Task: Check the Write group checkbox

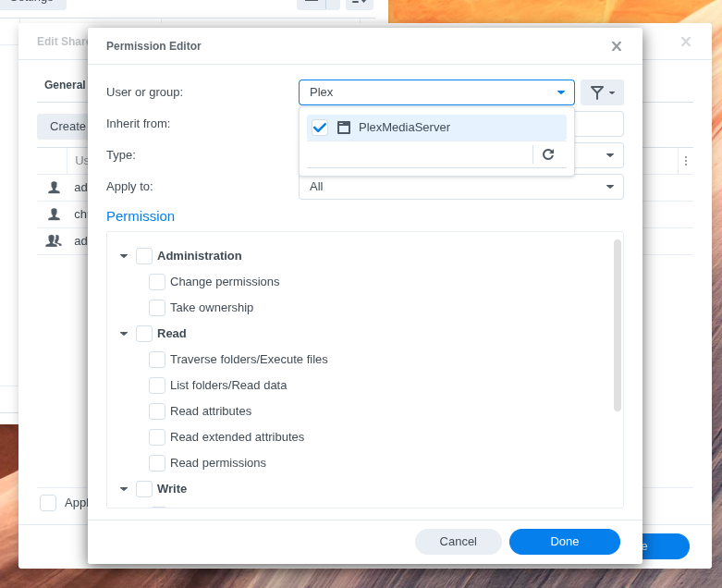Action: click(x=144, y=488)
